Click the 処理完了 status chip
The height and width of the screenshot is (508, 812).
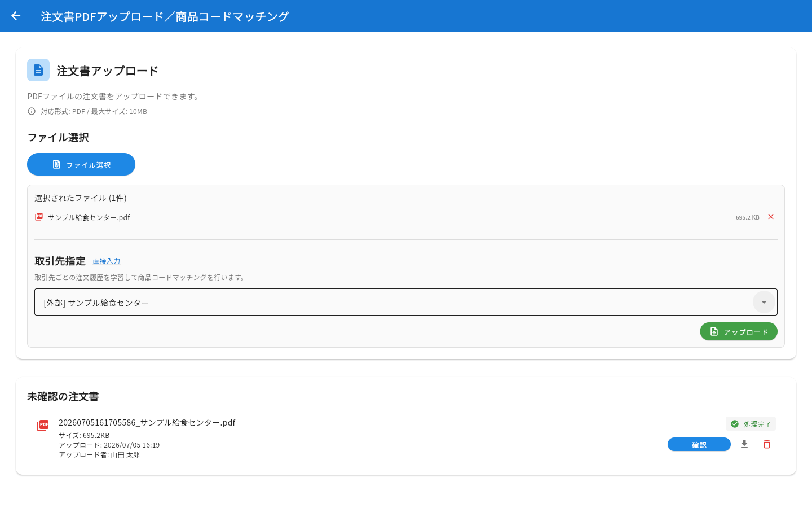click(x=751, y=424)
